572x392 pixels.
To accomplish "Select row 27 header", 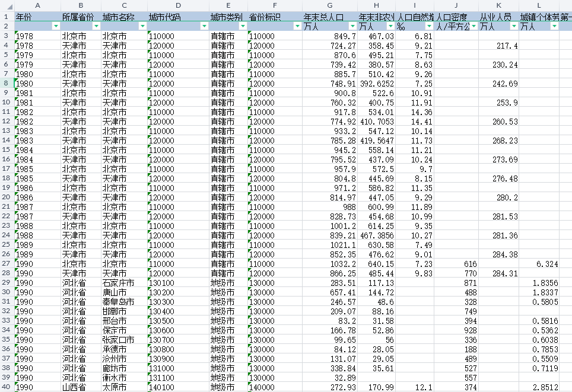I will click(x=7, y=264).
